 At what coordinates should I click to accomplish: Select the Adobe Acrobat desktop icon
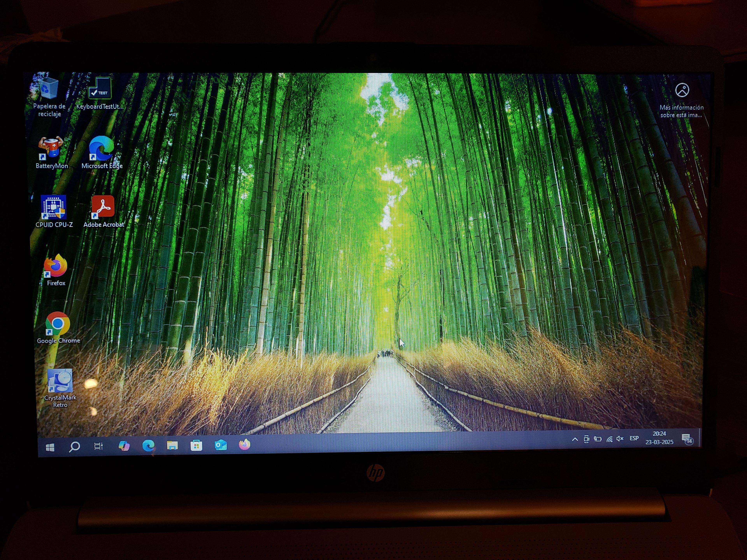pos(103,206)
